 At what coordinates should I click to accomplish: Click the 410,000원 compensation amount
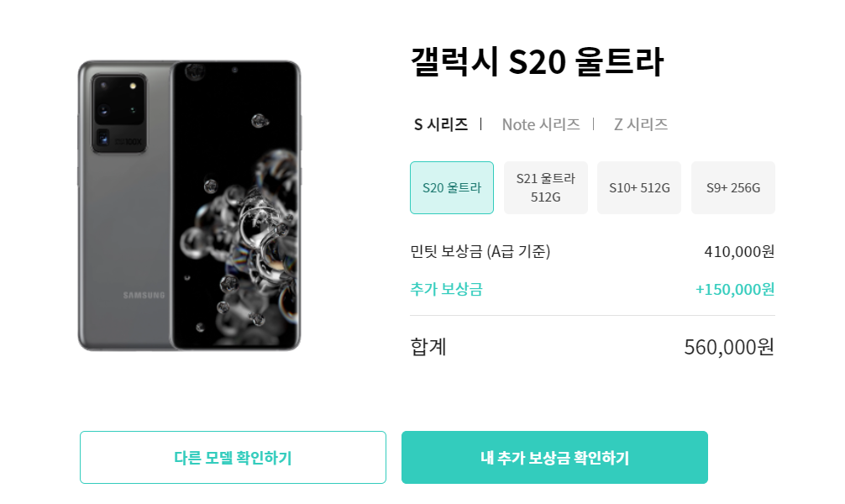pos(739,251)
